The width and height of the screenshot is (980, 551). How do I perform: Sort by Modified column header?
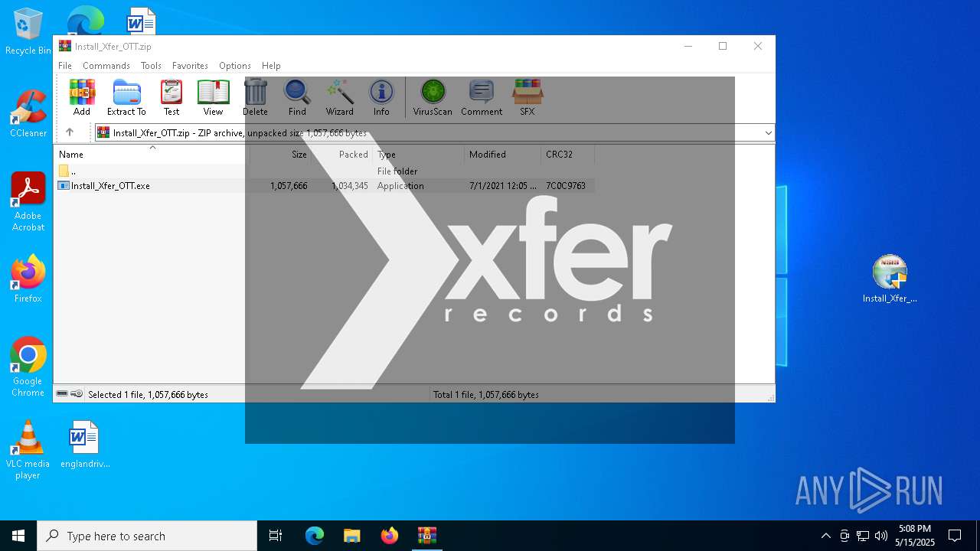click(503, 155)
